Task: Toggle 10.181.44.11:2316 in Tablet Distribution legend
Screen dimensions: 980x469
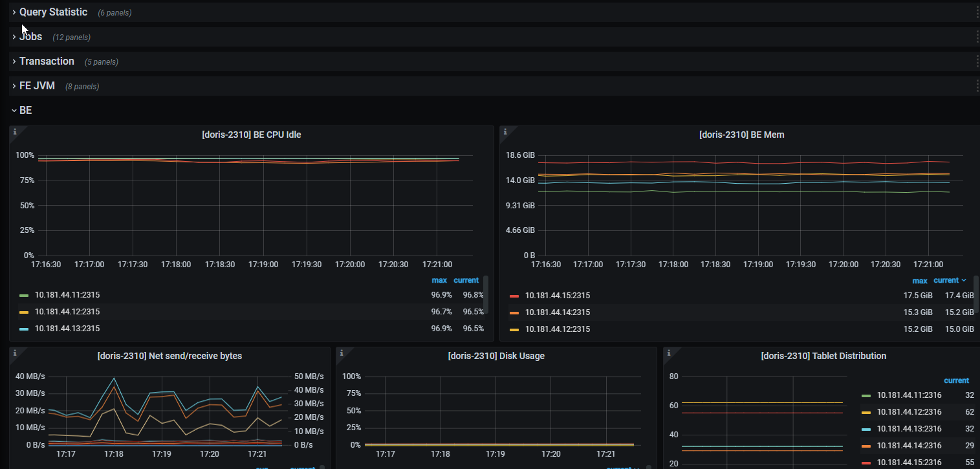Action: (x=909, y=395)
